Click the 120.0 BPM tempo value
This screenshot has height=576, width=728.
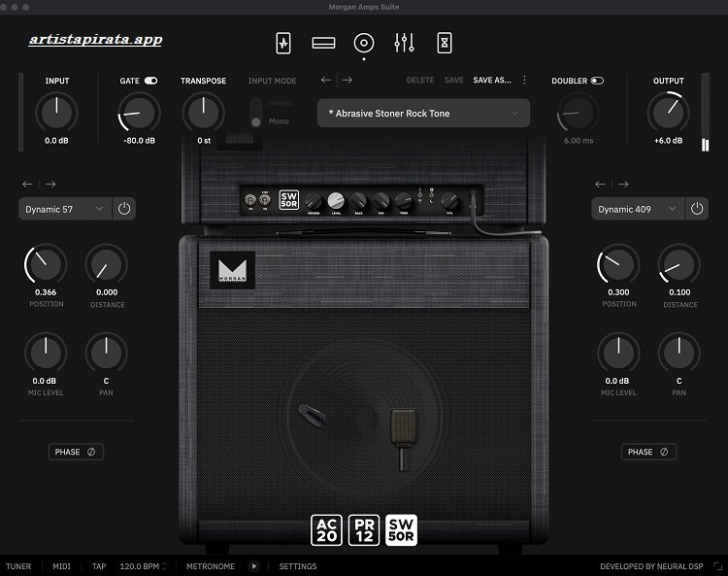click(x=139, y=566)
